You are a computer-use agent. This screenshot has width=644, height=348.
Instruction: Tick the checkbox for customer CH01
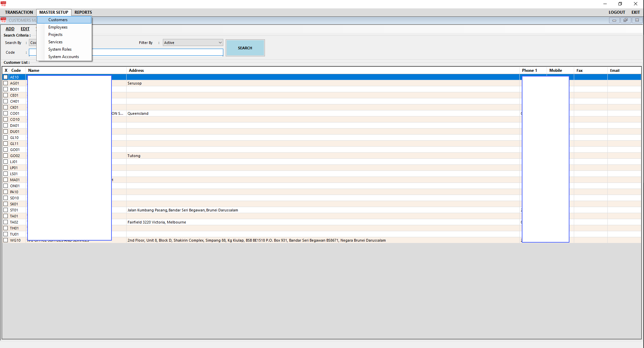click(x=6, y=101)
